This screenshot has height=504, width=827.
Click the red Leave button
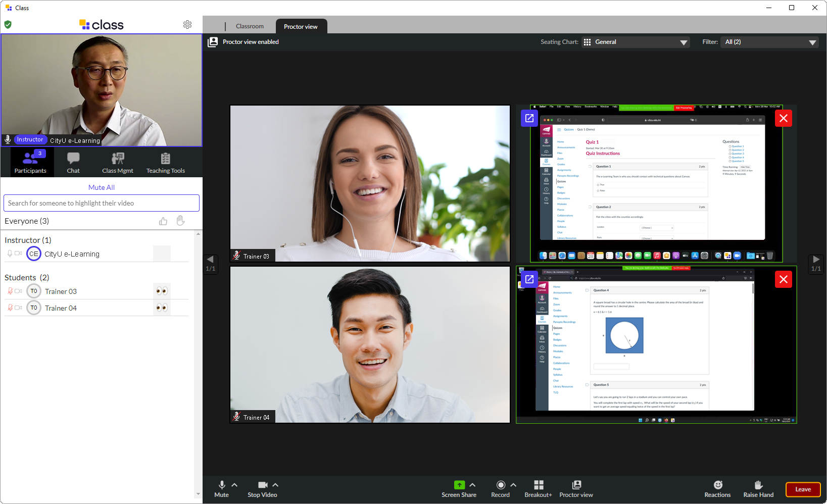point(803,489)
